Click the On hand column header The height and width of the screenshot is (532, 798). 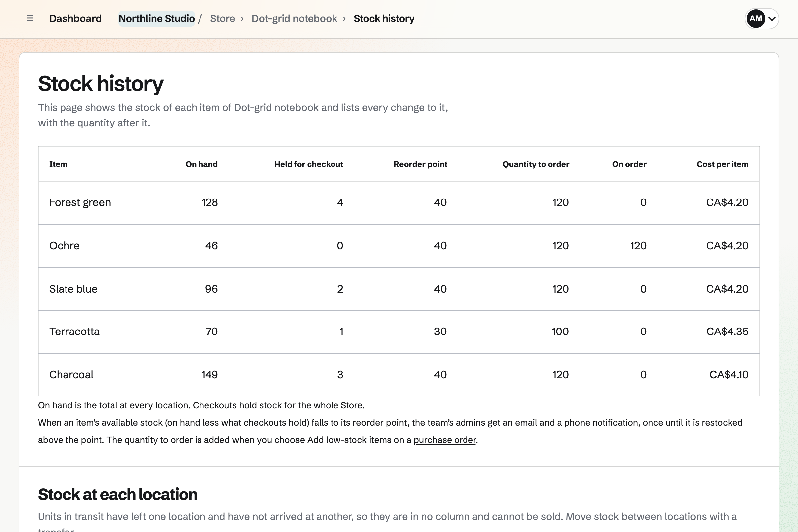[x=201, y=164]
